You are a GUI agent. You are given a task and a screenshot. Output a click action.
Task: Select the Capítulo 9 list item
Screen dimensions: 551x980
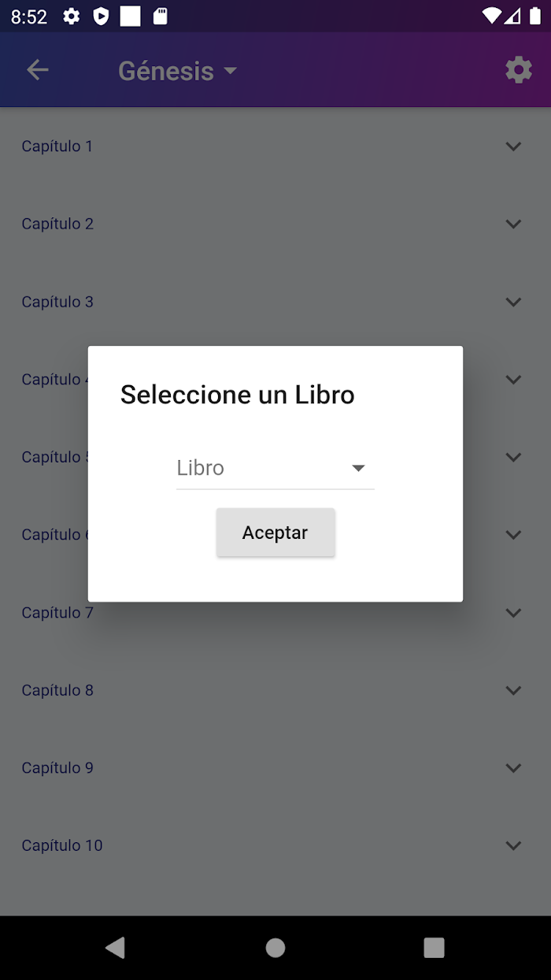pyautogui.click(x=275, y=768)
